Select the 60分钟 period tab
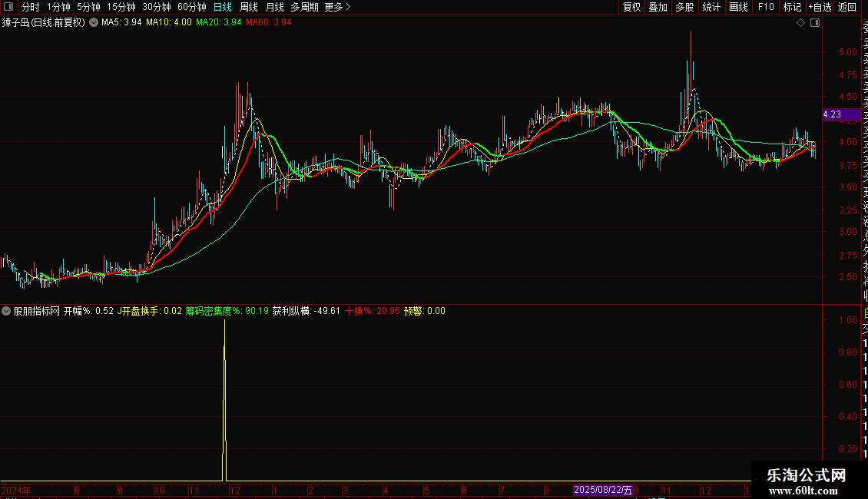The image size is (868, 499). [191, 7]
